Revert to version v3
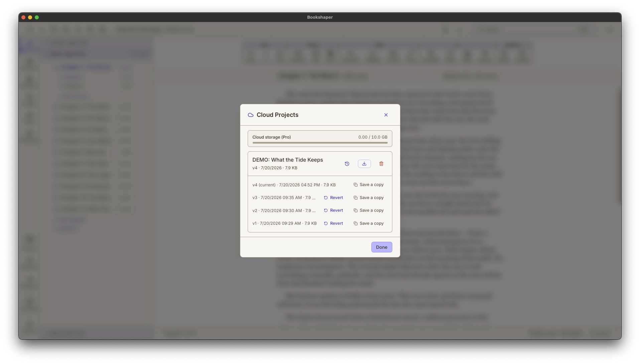Image resolution: width=640 pixels, height=364 pixels. 334,198
